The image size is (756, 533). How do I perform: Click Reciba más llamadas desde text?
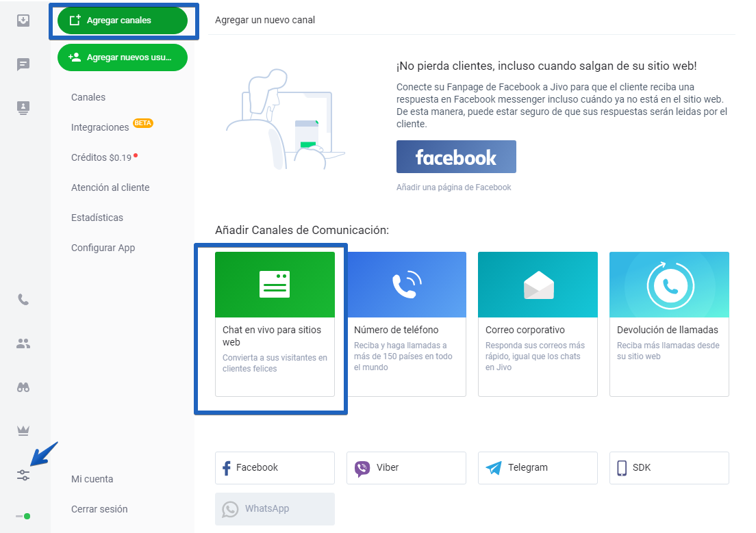tap(668, 351)
